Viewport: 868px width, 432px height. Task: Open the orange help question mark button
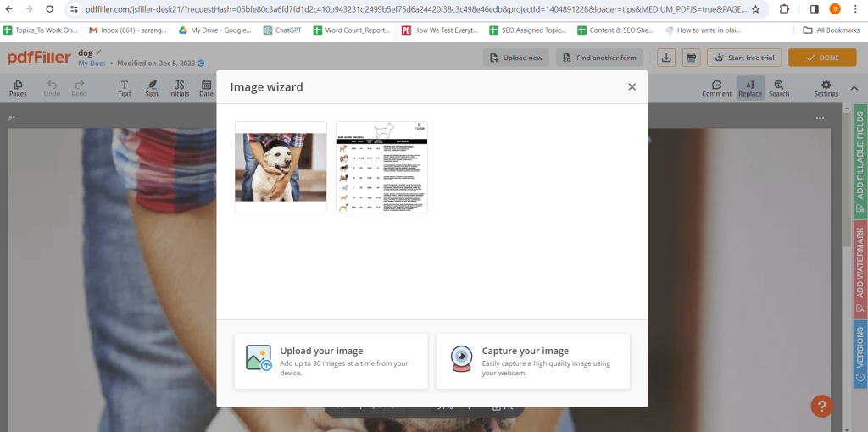pyautogui.click(x=821, y=406)
